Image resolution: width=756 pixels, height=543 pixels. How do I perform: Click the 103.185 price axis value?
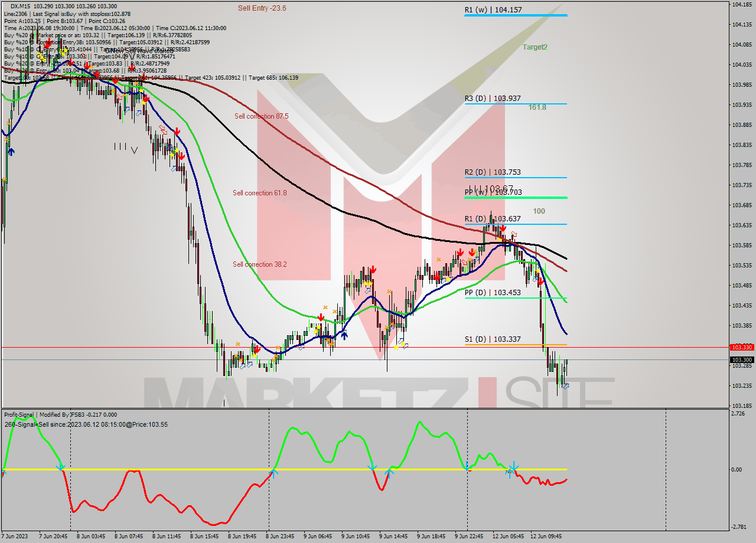[741, 406]
